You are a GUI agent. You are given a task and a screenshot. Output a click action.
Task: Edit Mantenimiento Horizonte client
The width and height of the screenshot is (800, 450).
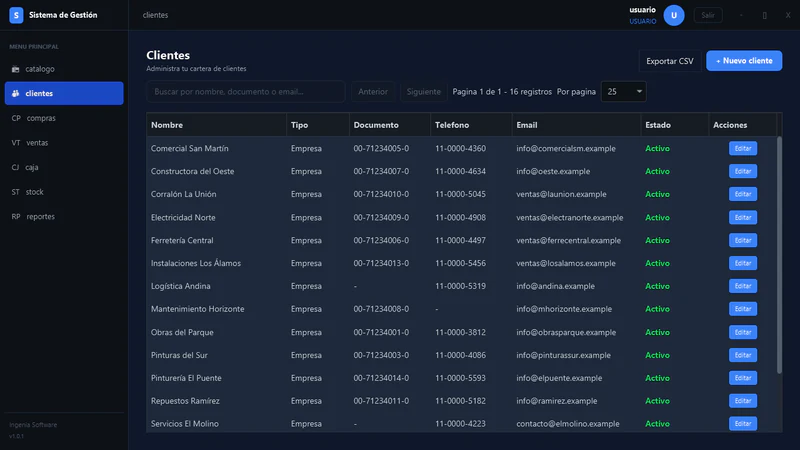click(743, 309)
